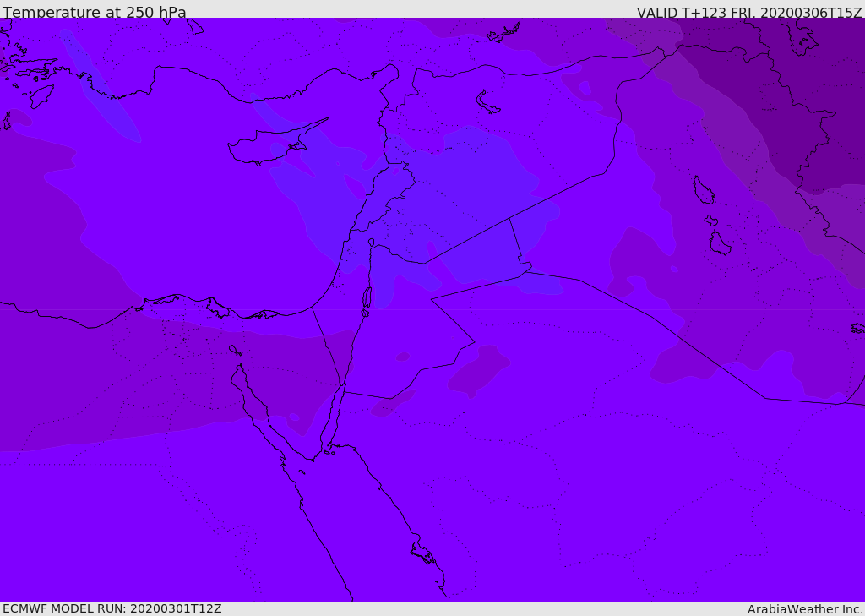Click the Sea of Galilee outline
Screen dimensions: 865x616
coord(371,243)
